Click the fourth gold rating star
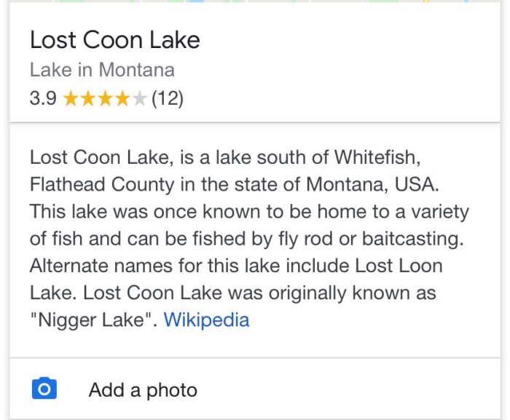Viewport: 510px width, 420px height. pos(122,98)
